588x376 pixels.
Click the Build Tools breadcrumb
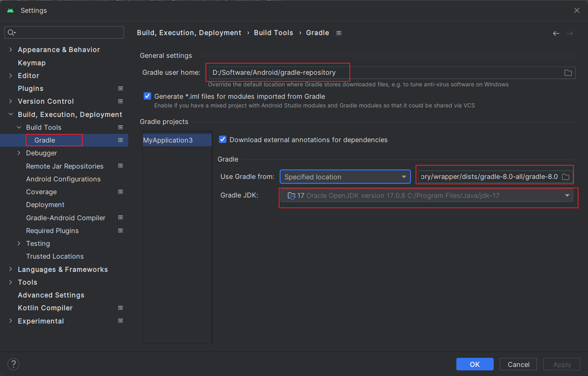273,33
